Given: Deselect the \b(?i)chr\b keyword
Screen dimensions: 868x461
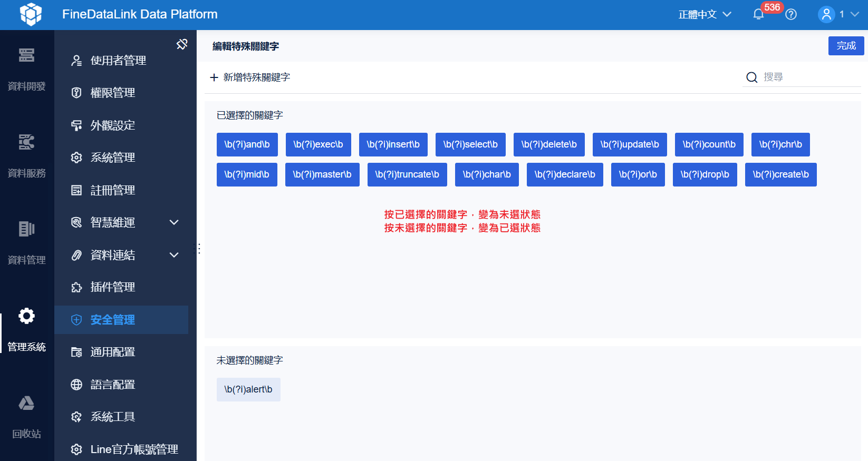Looking at the screenshot, I should click(x=780, y=144).
